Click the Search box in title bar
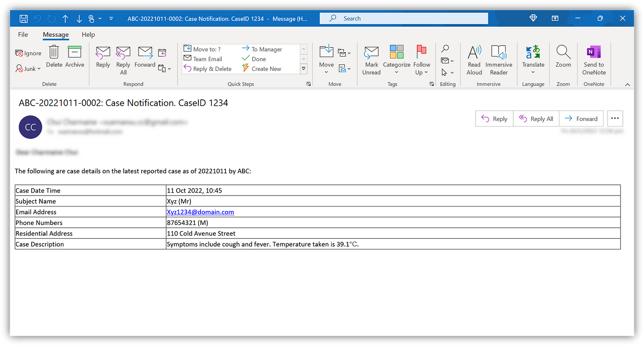This screenshot has width=644, height=346. click(404, 18)
